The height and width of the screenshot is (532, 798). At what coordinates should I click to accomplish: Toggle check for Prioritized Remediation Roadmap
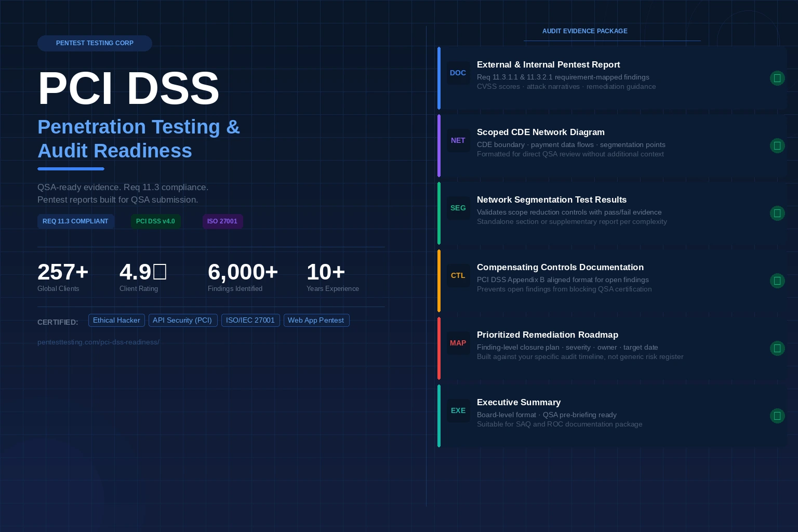tap(777, 348)
